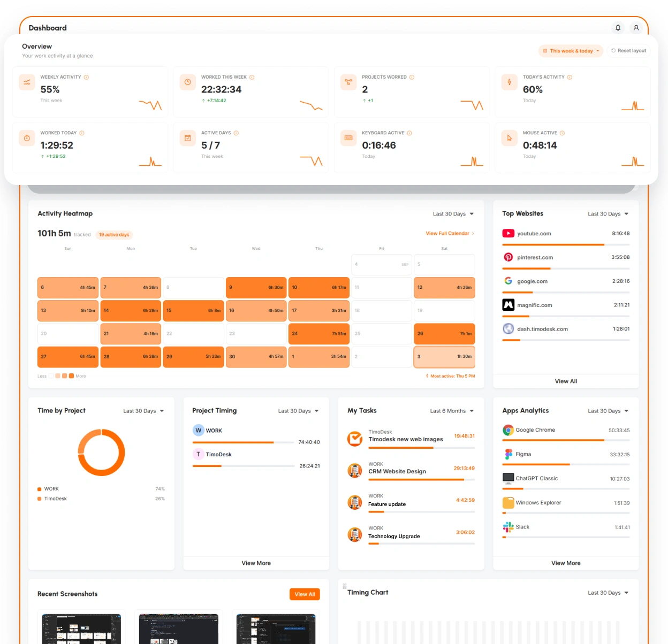This screenshot has height=644, width=668.
Task: Click the ChatGPT Classic app entry
Action: pyautogui.click(x=566, y=480)
